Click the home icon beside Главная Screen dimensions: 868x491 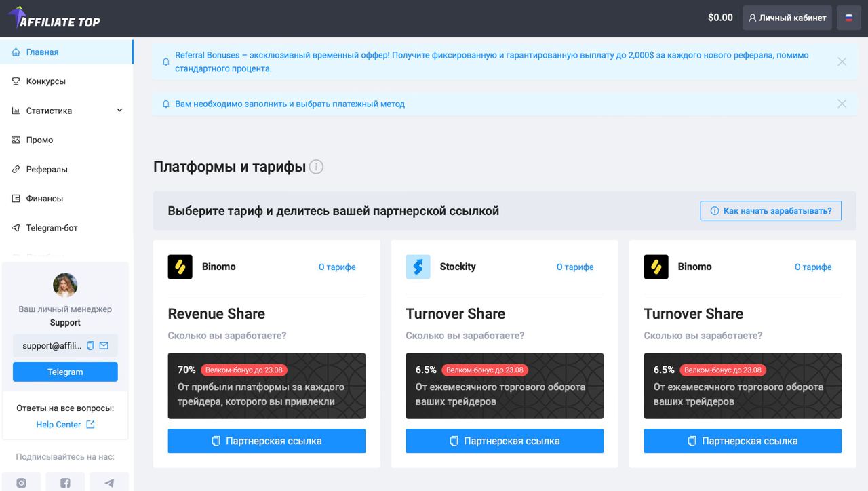tap(16, 52)
